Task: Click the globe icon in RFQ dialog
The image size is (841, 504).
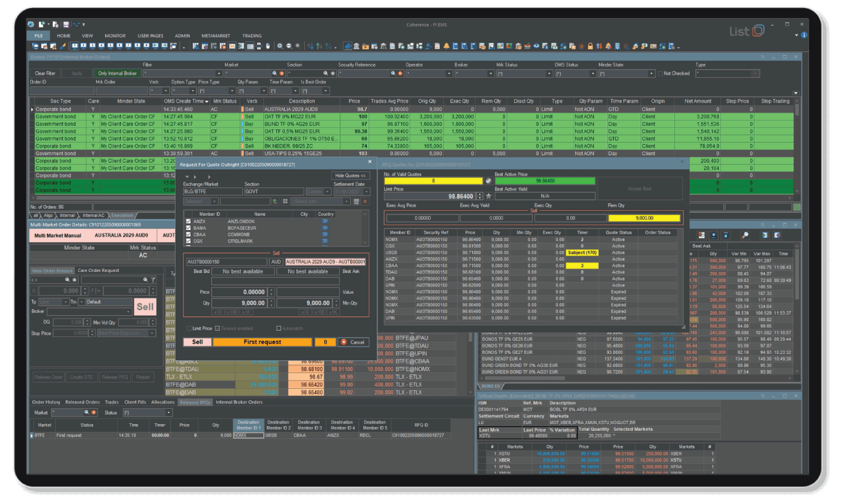Action: pos(275,201)
